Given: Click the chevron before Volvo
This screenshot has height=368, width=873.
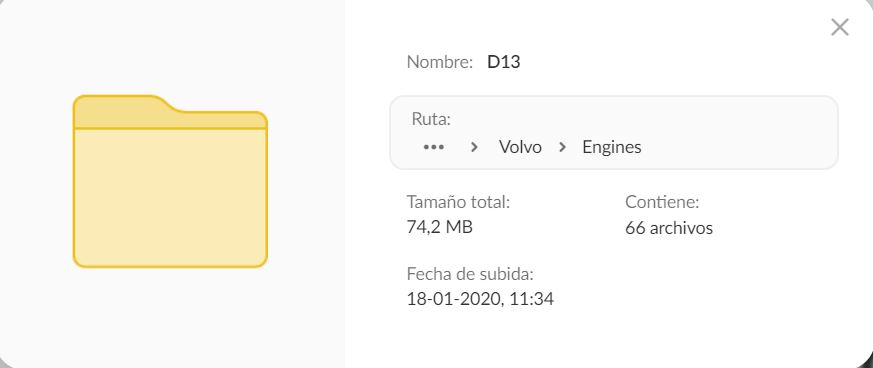Looking at the screenshot, I should click(x=474, y=147).
